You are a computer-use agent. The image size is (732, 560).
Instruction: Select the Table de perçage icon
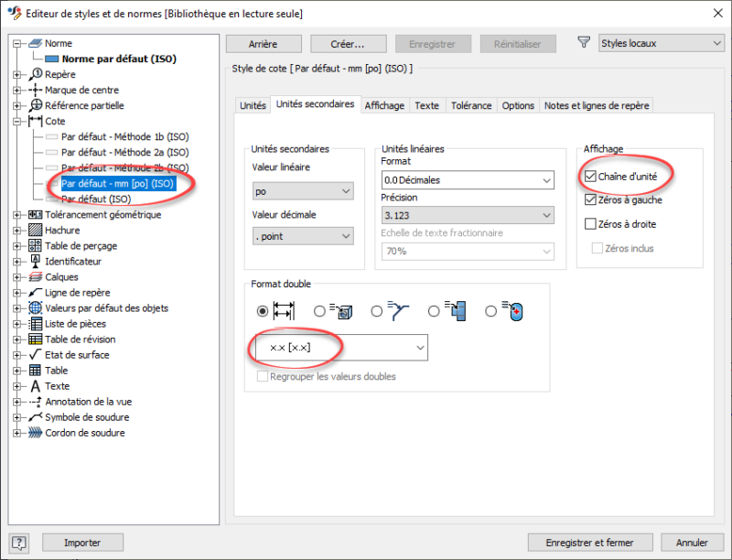click(36, 246)
